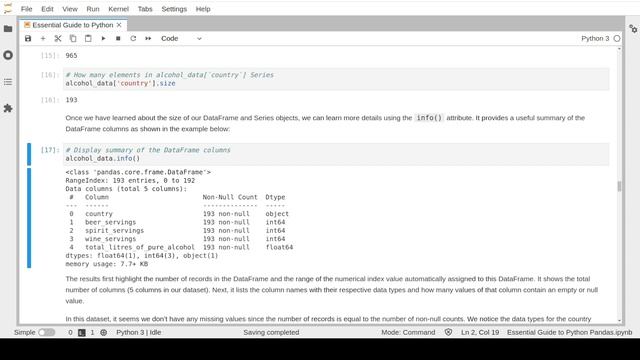640x360 pixels.
Task: Click the kernel status circle icon
Action: [x=617, y=38]
